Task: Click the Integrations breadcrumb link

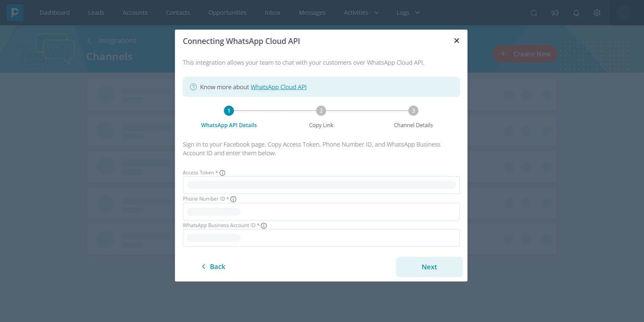Action: click(x=117, y=41)
